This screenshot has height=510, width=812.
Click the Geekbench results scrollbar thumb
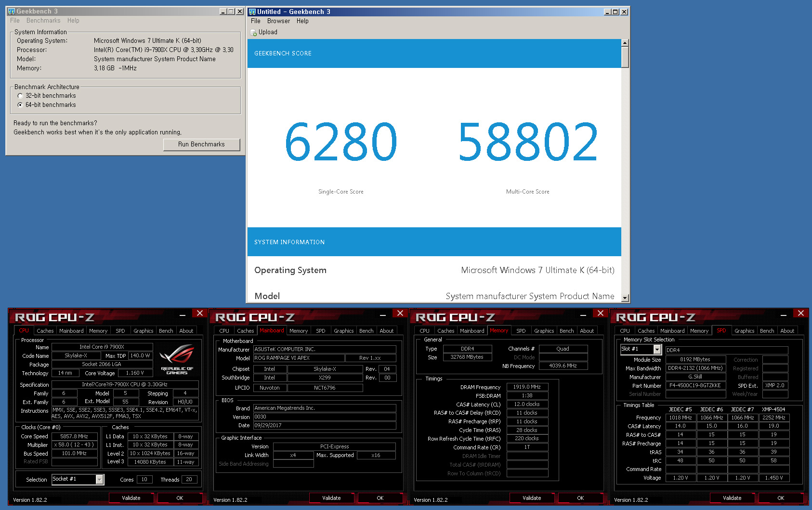coord(625,57)
